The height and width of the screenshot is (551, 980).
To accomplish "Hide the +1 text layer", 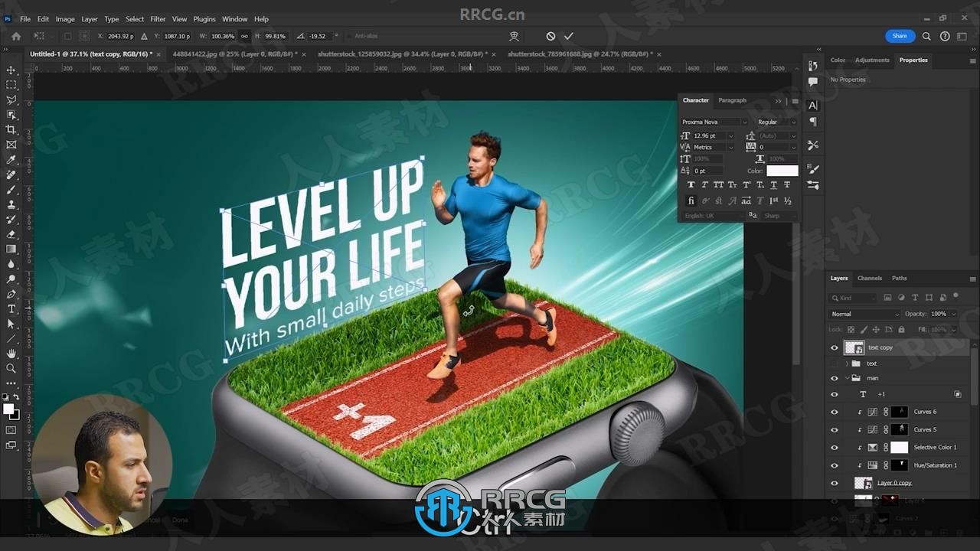I will pyautogui.click(x=835, y=395).
